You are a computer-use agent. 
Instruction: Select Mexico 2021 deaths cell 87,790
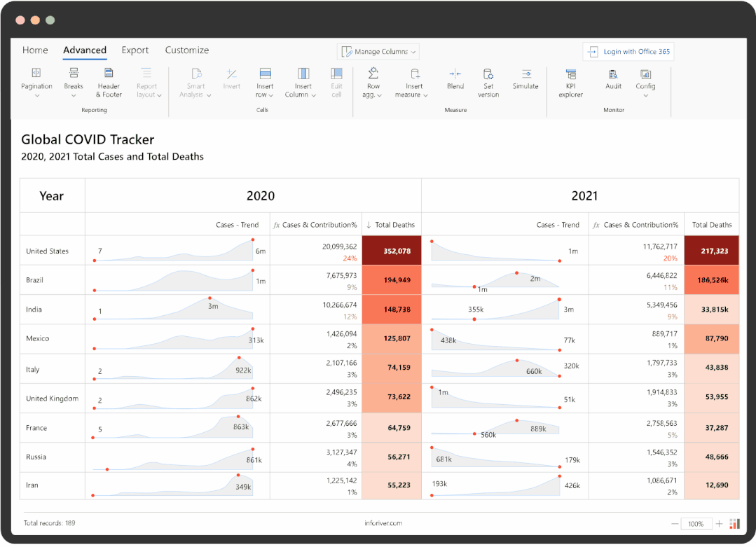712,339
